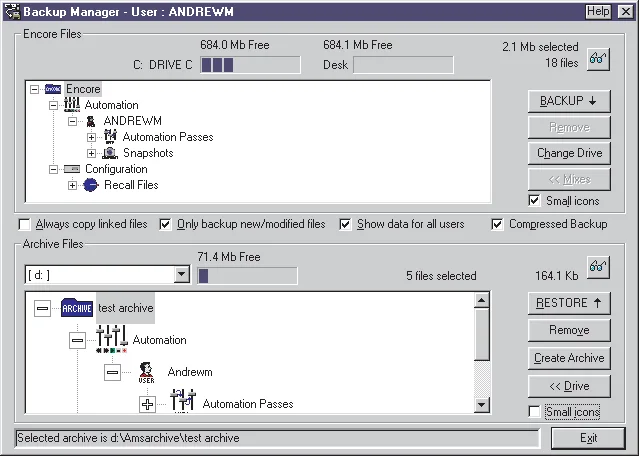This screenshot has height=456, width=639.
Task: Click the archive drive free space bar
Action: (x=247, y=275)
